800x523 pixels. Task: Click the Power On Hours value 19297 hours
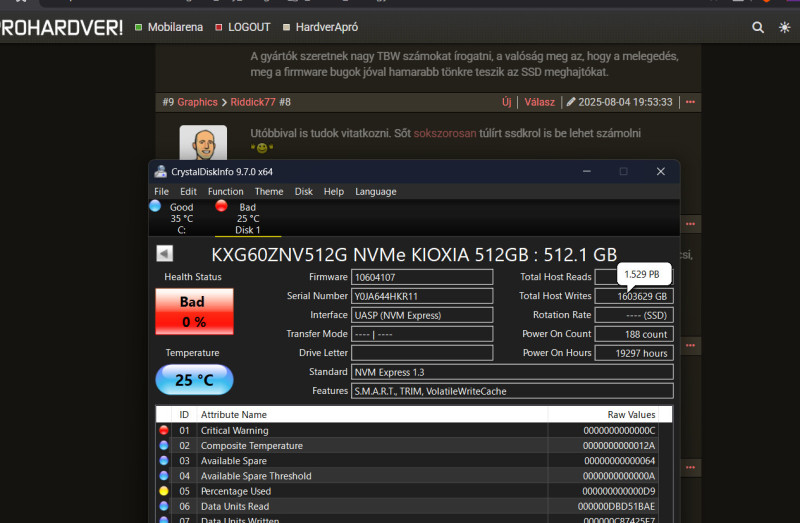tap(634, 353)
